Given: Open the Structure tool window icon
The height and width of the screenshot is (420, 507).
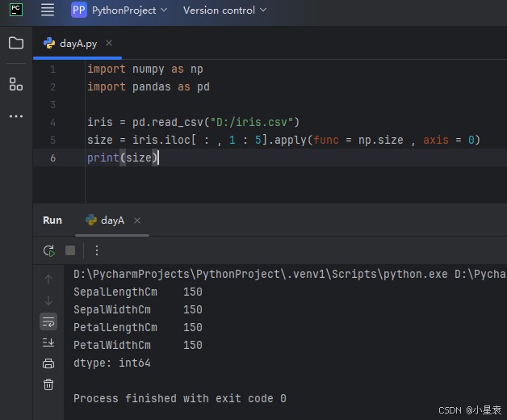Looking at the screenshot, I should 16,84.
